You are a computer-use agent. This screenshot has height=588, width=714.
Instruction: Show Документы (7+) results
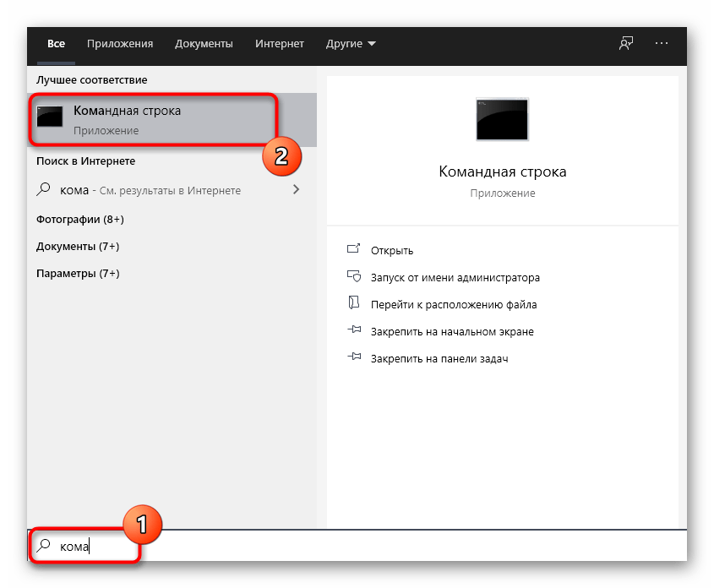pos(78,246)
